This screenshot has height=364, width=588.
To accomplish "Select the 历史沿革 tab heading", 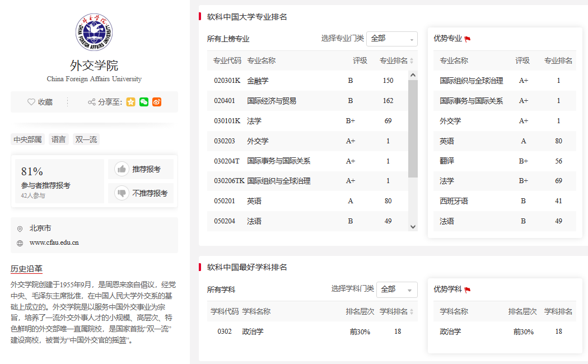I will click(x=26, y=269).
